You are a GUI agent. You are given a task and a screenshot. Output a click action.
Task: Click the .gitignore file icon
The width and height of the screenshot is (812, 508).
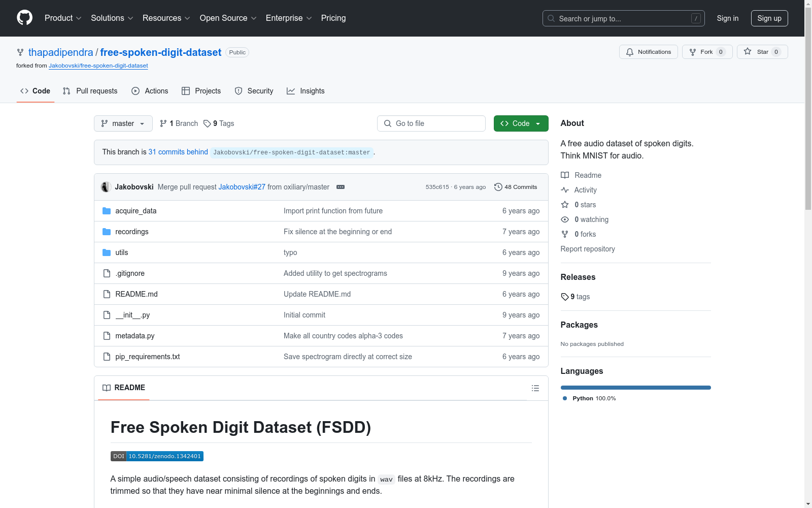click(107, 273)
